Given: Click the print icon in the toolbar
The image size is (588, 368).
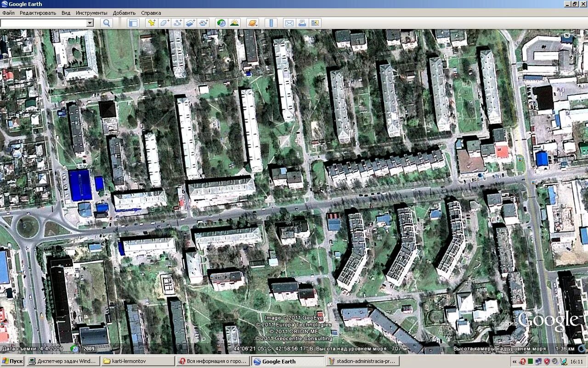Looking at the screenshot, I should (302, 23).
